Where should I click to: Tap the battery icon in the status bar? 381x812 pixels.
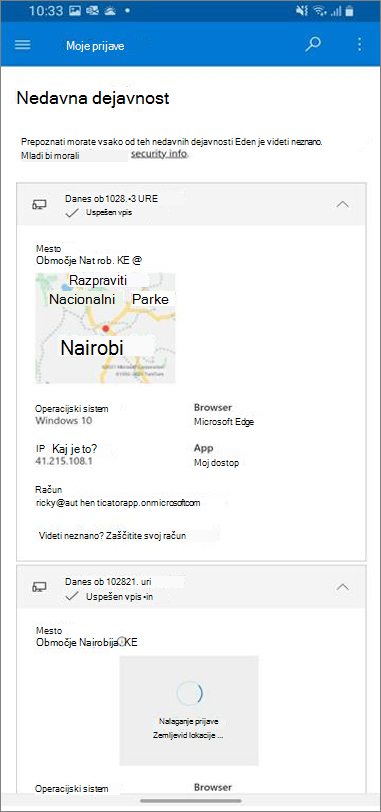click(x=350, y=10)
